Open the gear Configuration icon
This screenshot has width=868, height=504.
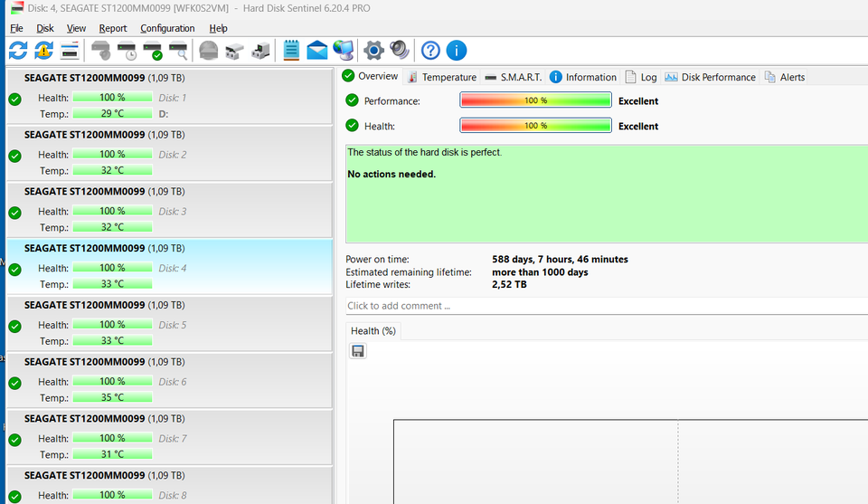tap(373, 51)
